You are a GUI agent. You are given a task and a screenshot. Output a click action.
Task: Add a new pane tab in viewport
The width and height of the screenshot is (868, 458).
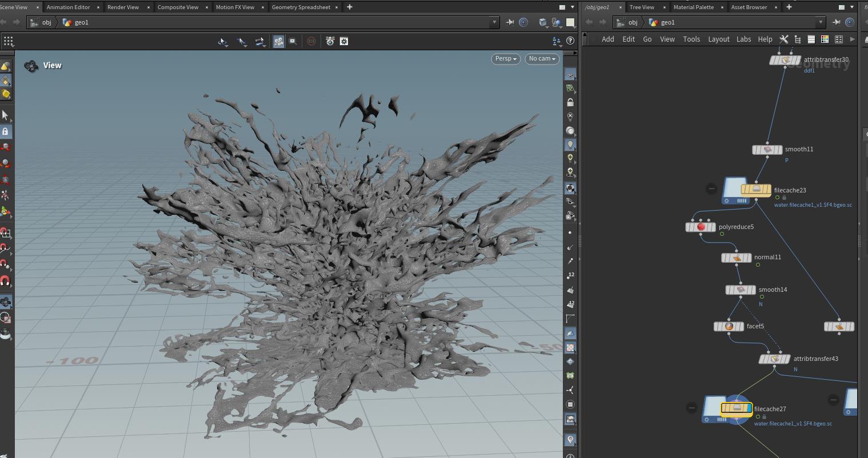pos(350,7)
